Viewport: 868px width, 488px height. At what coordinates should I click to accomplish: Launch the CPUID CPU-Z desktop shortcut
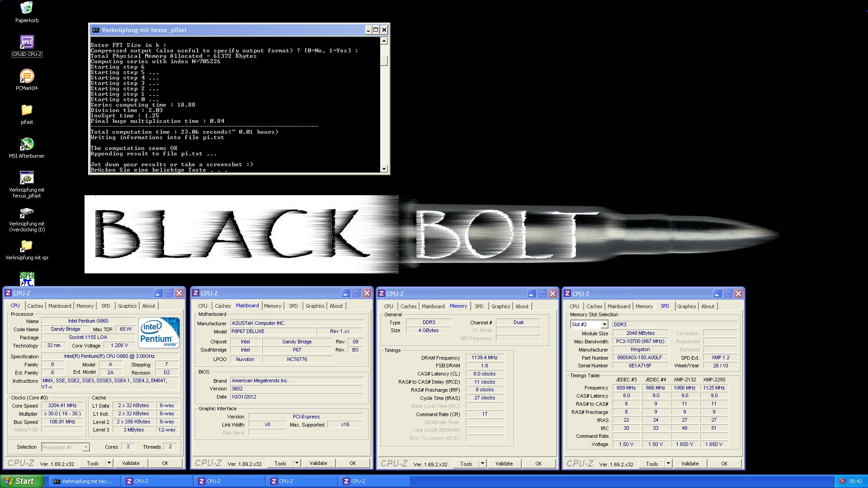tap(27, 42)
